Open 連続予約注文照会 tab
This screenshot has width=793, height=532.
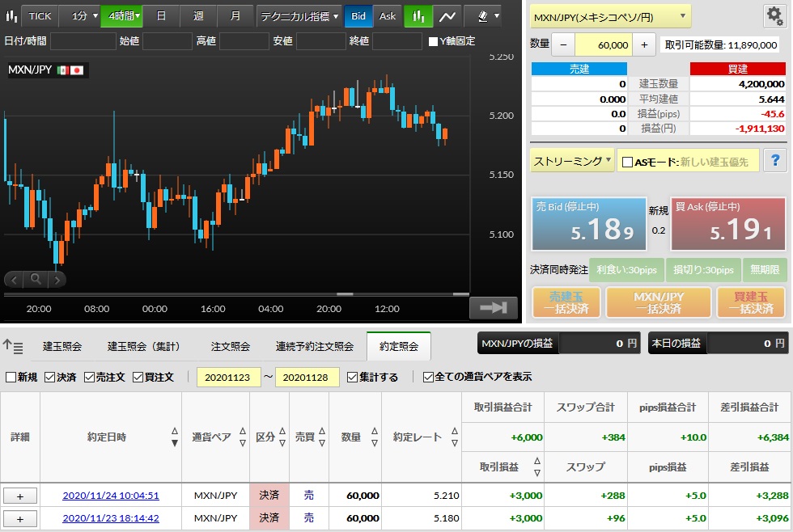point(314,347)
